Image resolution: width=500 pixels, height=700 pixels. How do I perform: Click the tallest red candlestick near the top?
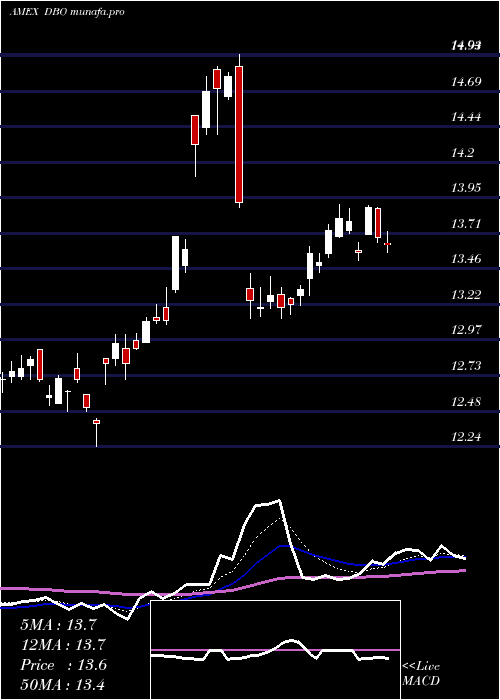pyautogui.click(x=239, y=134)
